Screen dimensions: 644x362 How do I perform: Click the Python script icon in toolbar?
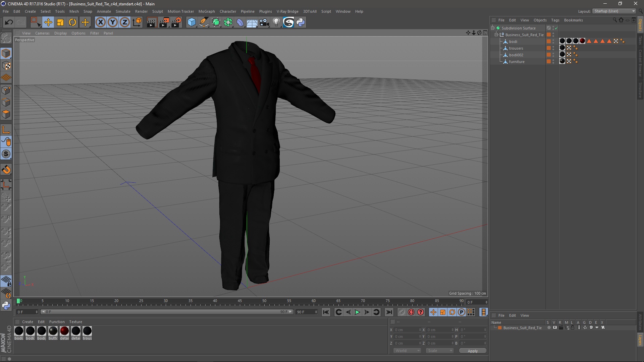tap(301, 22)
